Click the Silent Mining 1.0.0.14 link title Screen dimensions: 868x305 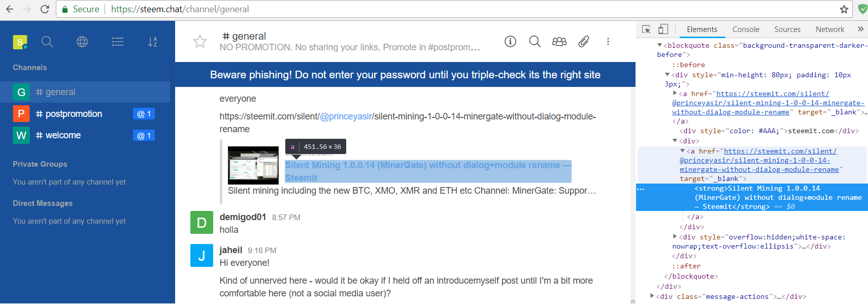point(422,166)
